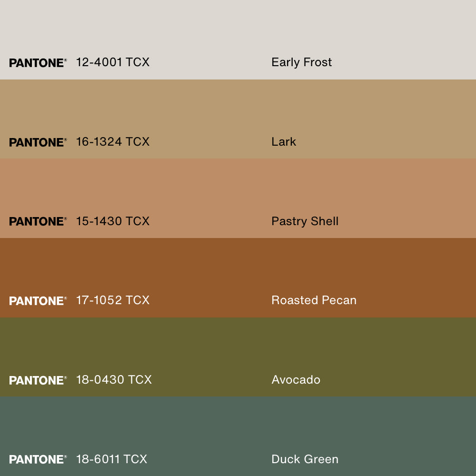Screen dimensions: 476x476
Task: Click the Pastry Shell color name
Action: pyautogui.click(x=305, y=221)
